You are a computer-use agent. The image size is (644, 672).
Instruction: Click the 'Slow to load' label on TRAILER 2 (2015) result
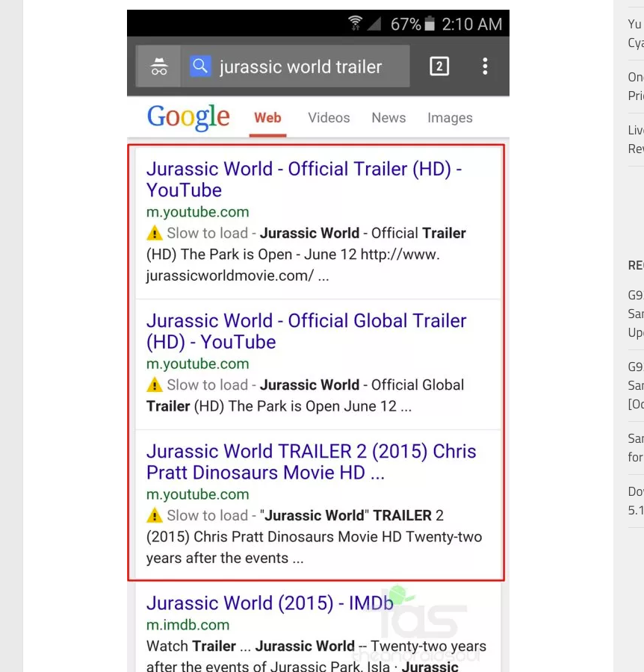207,515
